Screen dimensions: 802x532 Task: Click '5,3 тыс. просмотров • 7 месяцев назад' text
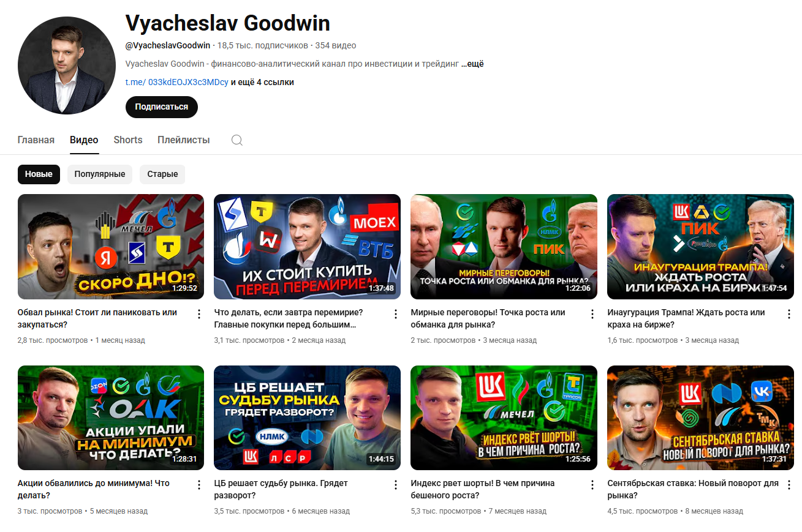point(479,511)
